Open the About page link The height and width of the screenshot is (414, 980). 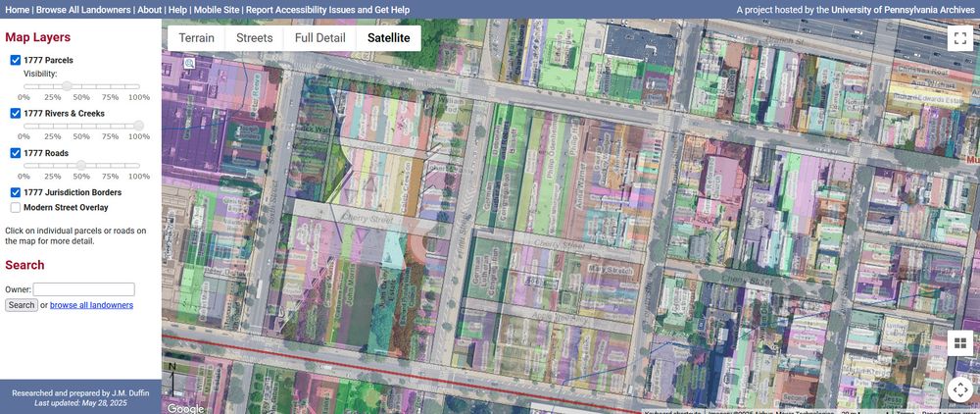(x=149, y=10)
